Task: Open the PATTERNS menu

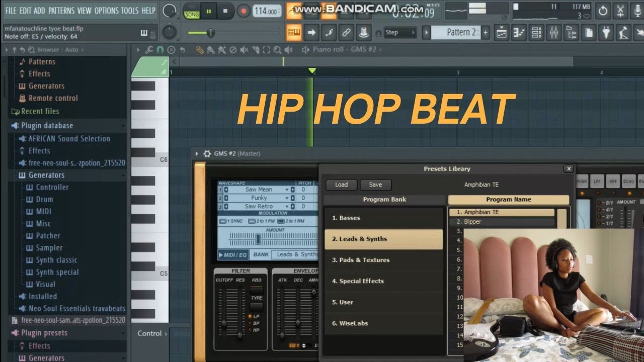Action: point(61,11)
